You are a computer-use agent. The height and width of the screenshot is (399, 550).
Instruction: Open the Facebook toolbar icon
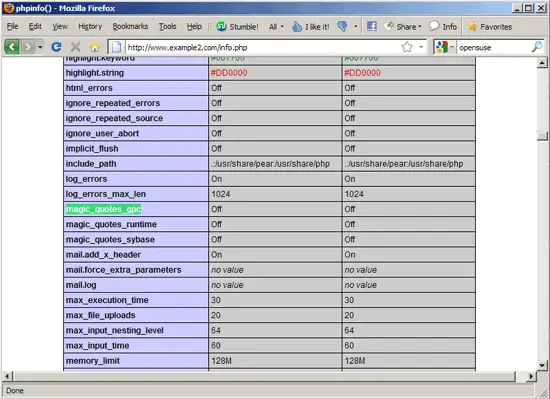coord(372,26)
